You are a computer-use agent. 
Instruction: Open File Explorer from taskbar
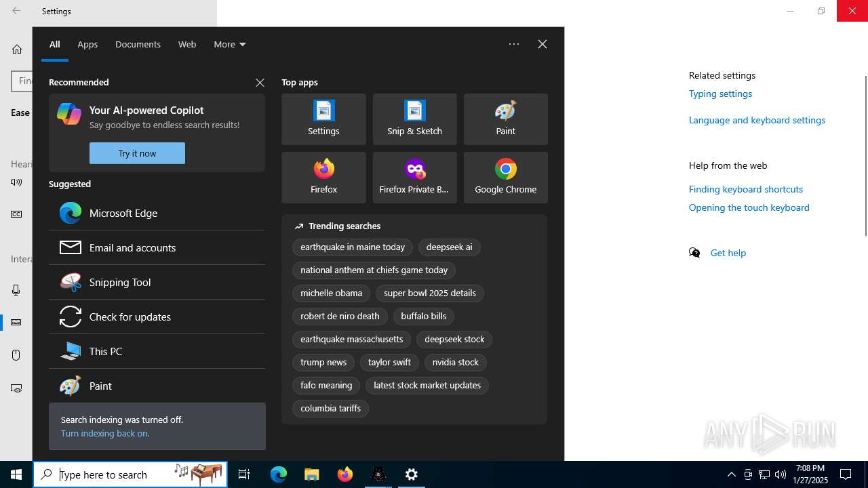[x=312, y=474]
